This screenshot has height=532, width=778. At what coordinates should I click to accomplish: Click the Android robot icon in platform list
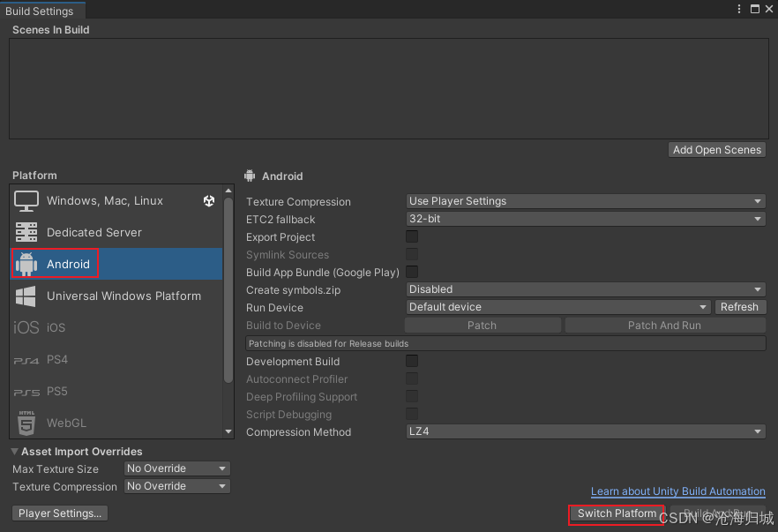tap(26, 264)
